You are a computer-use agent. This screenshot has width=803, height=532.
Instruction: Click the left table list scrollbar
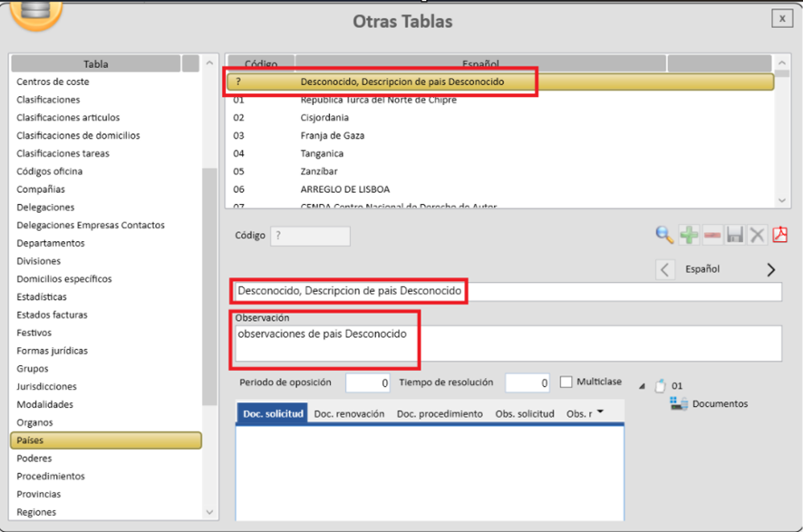point(210,272)
